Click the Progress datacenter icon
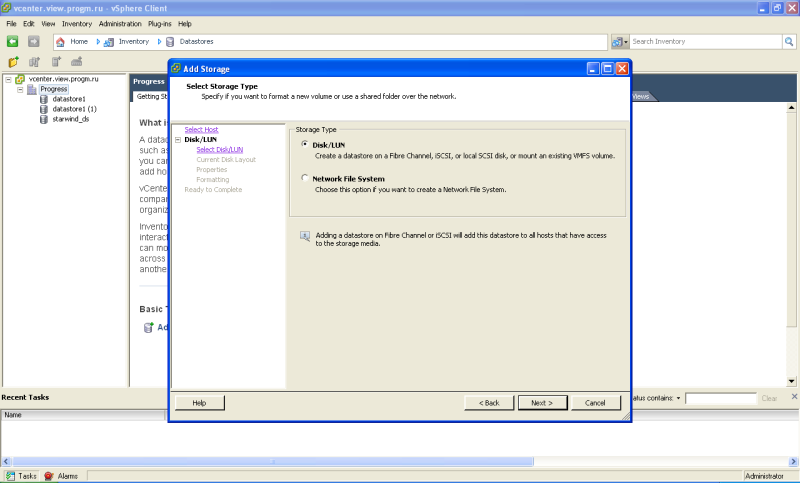This screenshot has height=483, width=800. coord(32,89)
